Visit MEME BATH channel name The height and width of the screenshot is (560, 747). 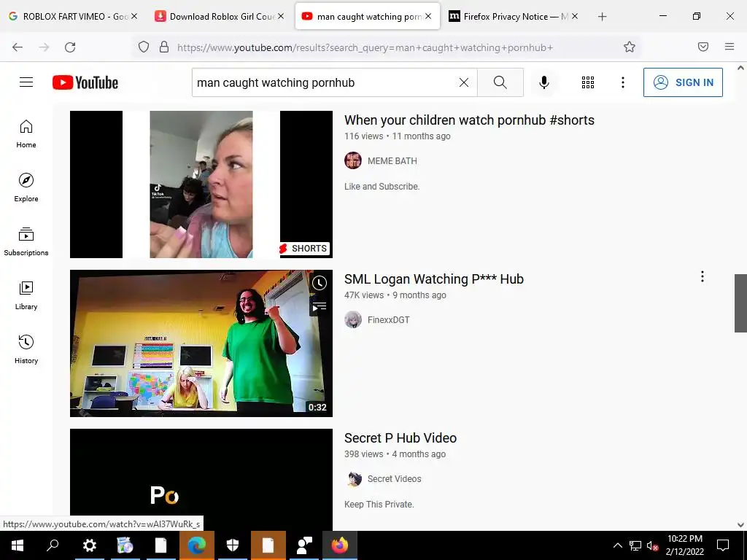click(392, 161)
